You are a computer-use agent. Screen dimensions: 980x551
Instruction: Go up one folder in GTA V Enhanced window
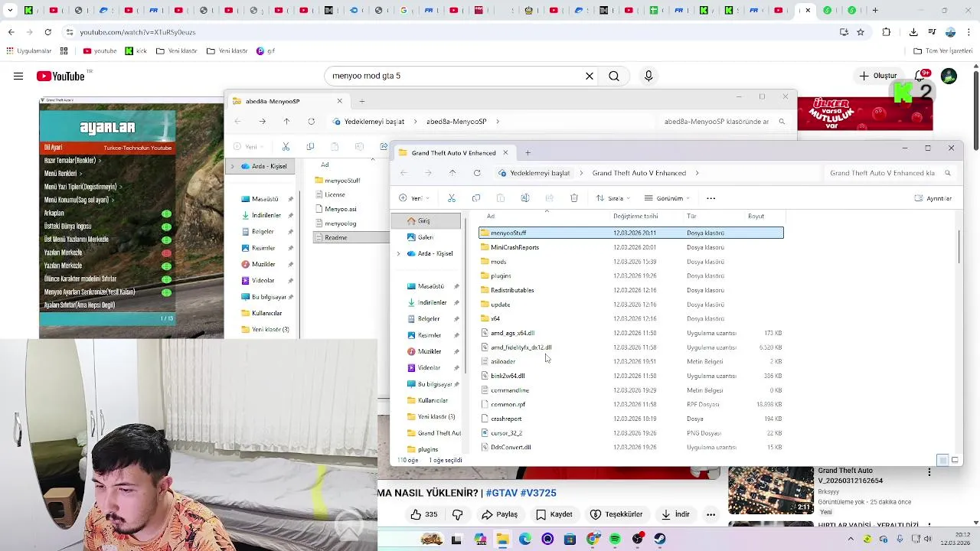(x=452, y=173)
